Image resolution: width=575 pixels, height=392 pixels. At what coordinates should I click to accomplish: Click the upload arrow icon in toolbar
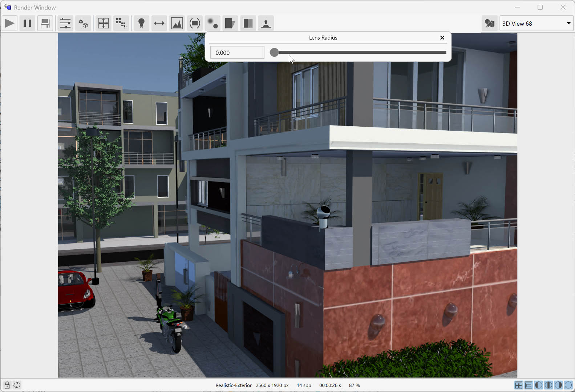[x=266, y=24]
